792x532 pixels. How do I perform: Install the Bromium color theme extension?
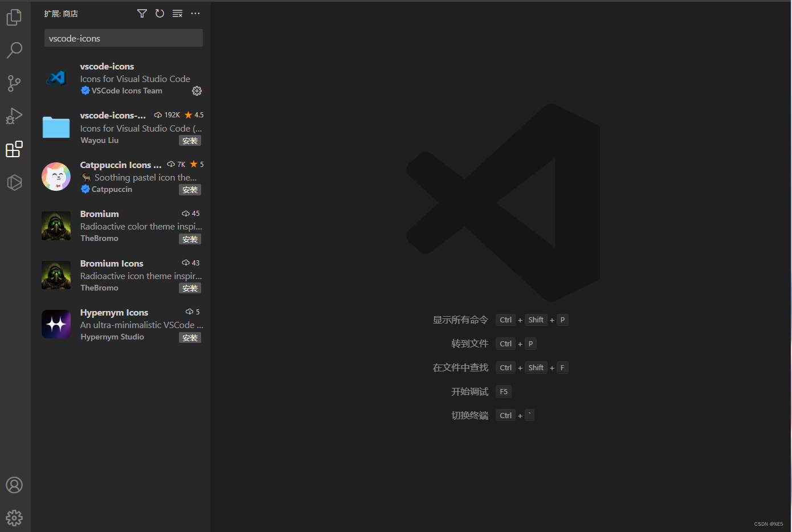tap(190, 239)
